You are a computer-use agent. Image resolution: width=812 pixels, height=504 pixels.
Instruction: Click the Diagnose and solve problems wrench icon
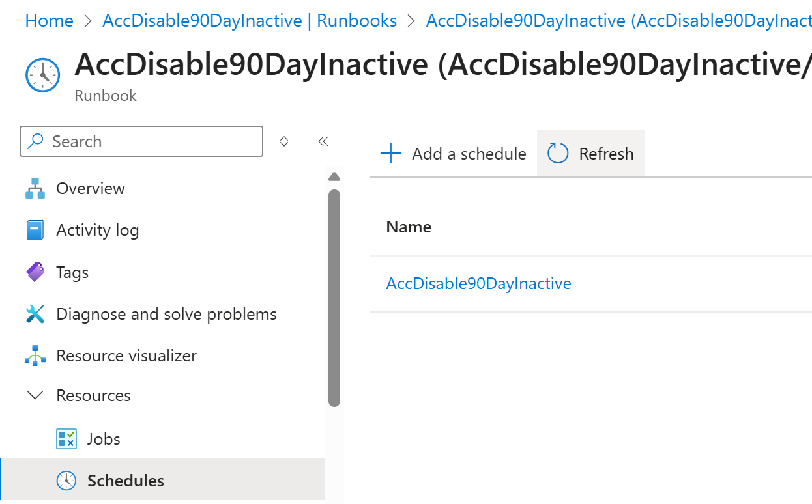click(35, 314)
